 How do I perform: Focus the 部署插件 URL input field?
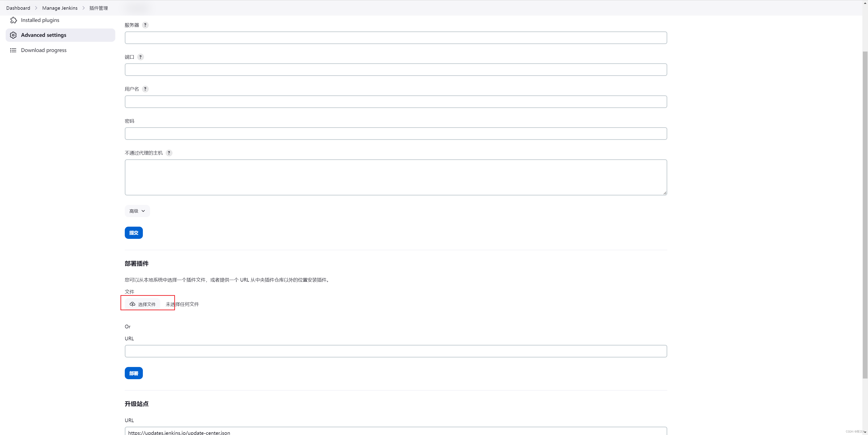point(396,351)
